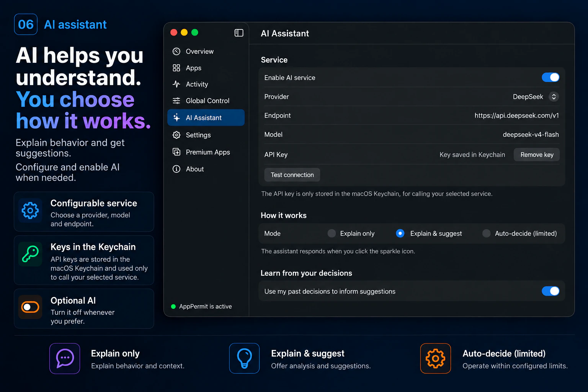Open About in the sidebar
This screenshot has width=588, height=392.
[206, 169]
